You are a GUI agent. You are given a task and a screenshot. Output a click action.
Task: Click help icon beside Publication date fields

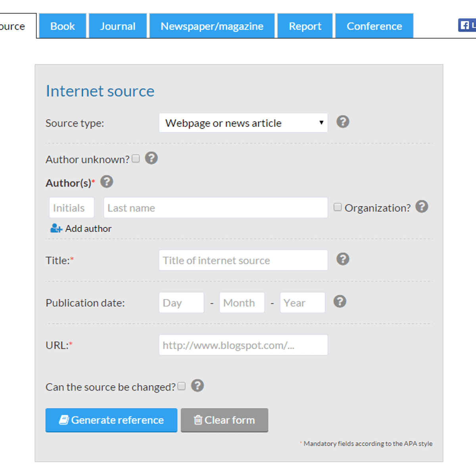tap(340, 302)
